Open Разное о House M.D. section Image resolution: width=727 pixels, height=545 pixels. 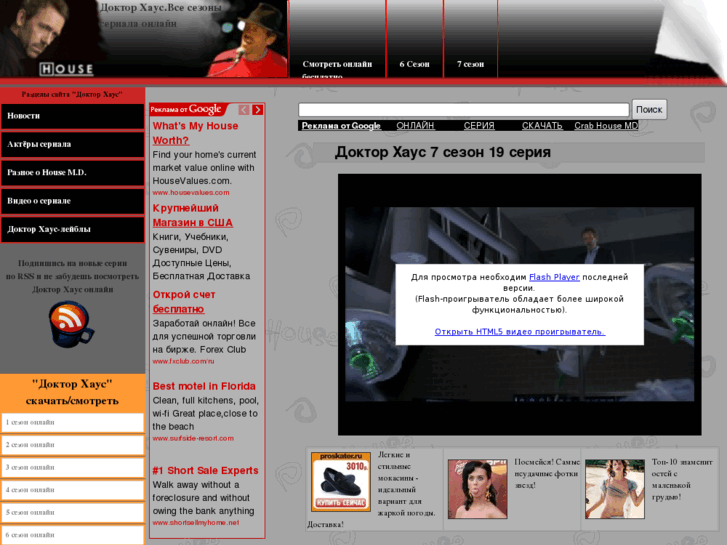click(72, 173)
